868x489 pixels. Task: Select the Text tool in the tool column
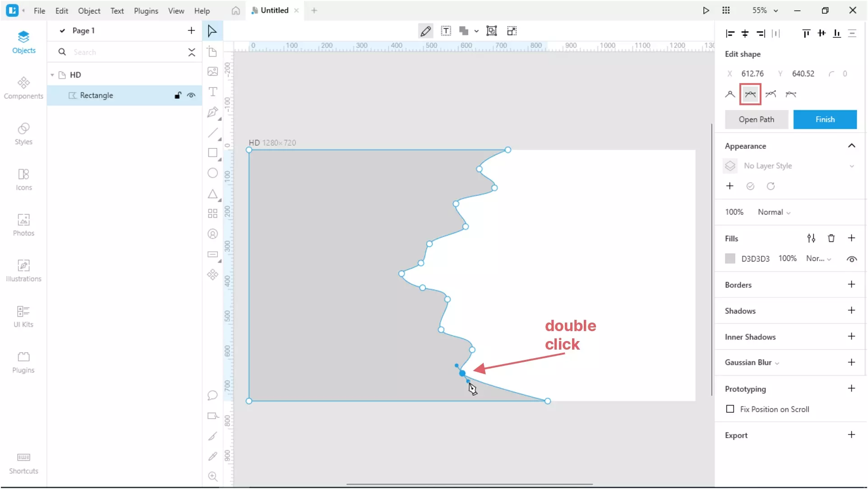pos(212,92)
